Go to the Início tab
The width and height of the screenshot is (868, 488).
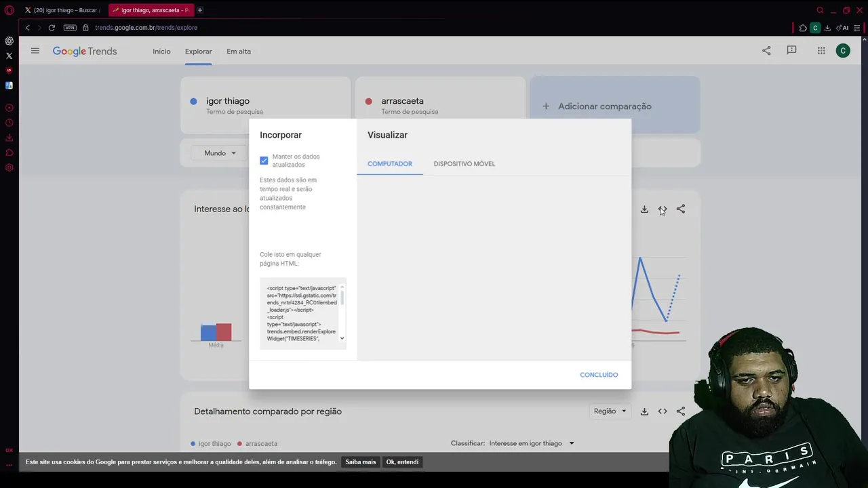pyautogui.click(x=161, y=52)
